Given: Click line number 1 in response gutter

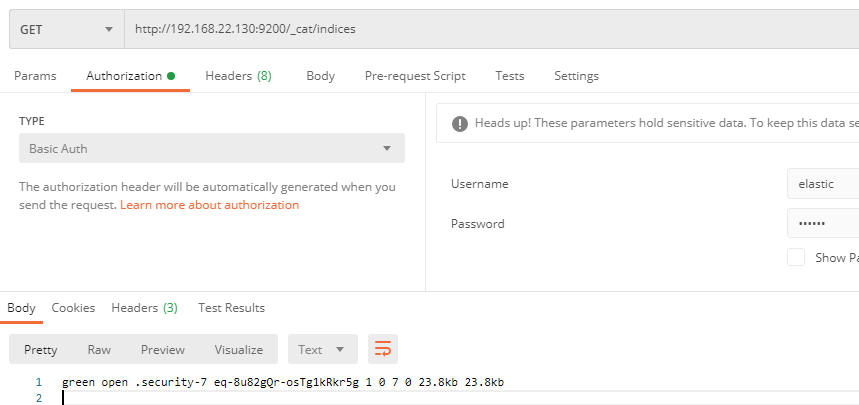Looking at the screenshot, I should (x=38, y=383).
